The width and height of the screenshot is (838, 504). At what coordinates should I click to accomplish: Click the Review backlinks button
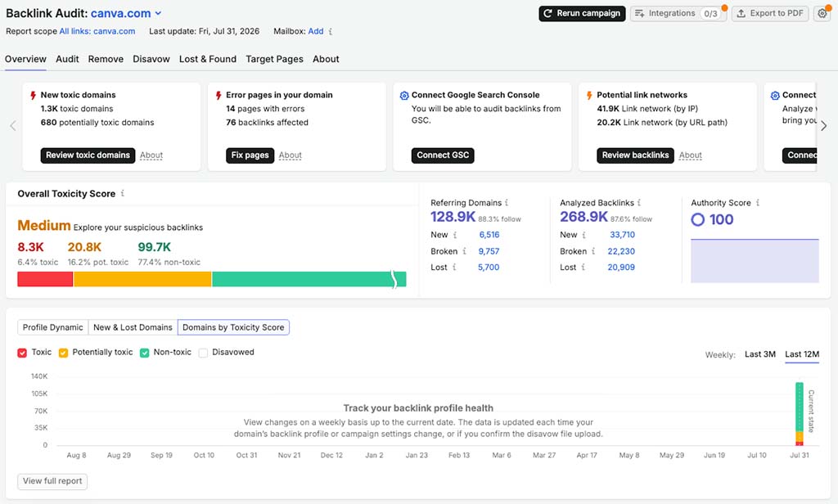(x=635, y=155)
